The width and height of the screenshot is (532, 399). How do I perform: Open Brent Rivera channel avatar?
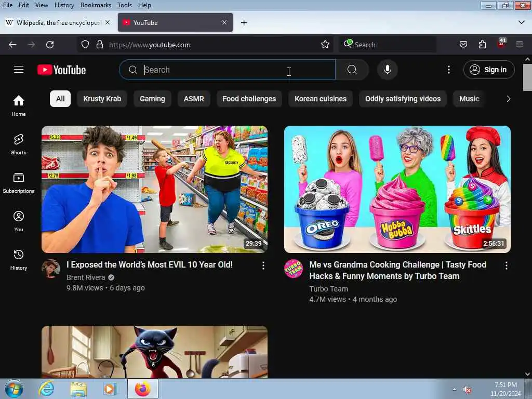tap(51, 269)
